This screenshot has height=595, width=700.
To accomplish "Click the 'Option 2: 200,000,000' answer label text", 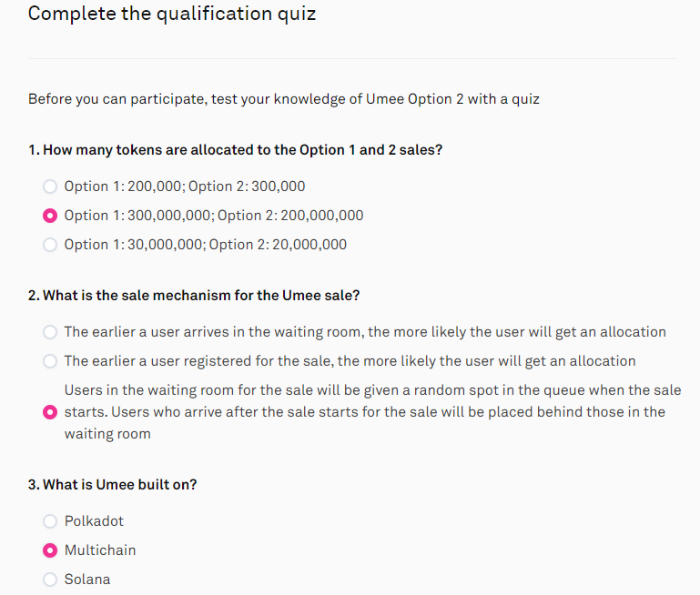I will [x=214, y=216].
